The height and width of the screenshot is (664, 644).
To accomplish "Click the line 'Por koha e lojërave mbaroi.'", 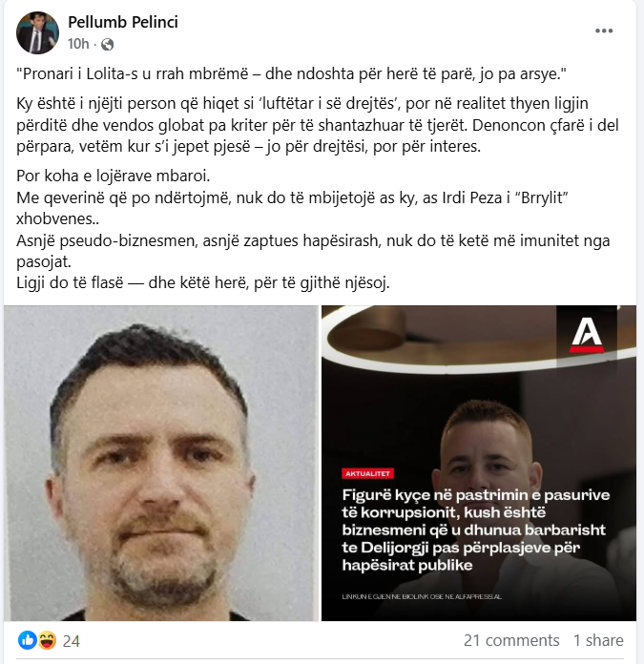I will pyautogui.click(x=113, y=176).
